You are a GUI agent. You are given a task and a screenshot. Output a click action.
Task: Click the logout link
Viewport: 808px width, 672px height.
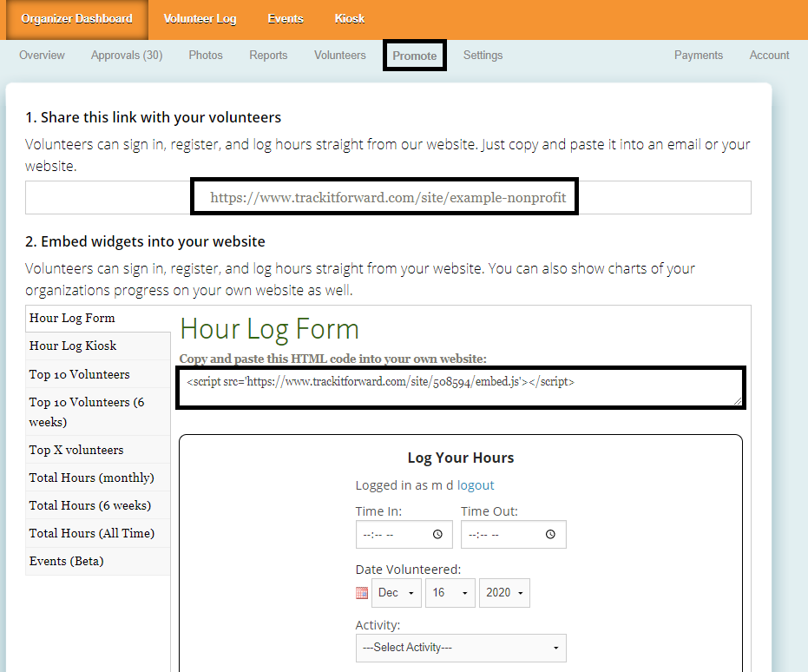[476, 485]
